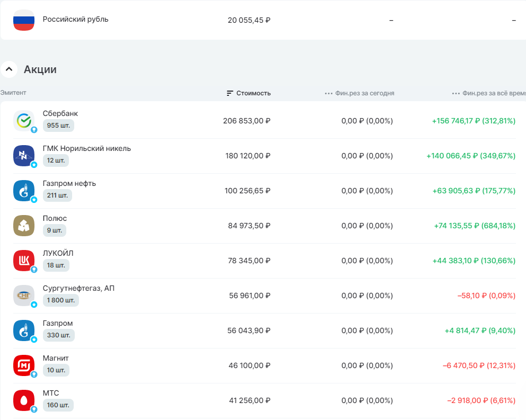This screenshot has width=526, height=420.
Task: Click the value 41 256,00 ₽
Action: pos(250,400)
